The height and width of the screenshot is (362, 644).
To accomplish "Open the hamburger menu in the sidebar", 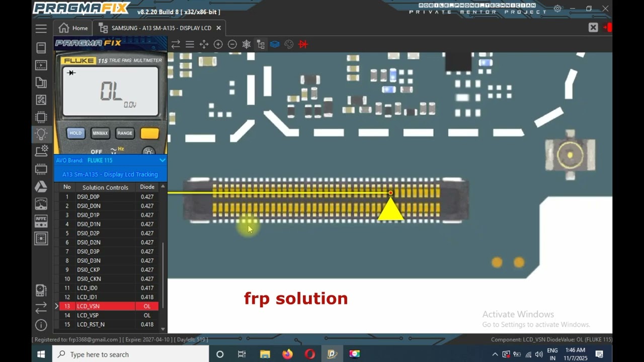I will tap(41, 29).
